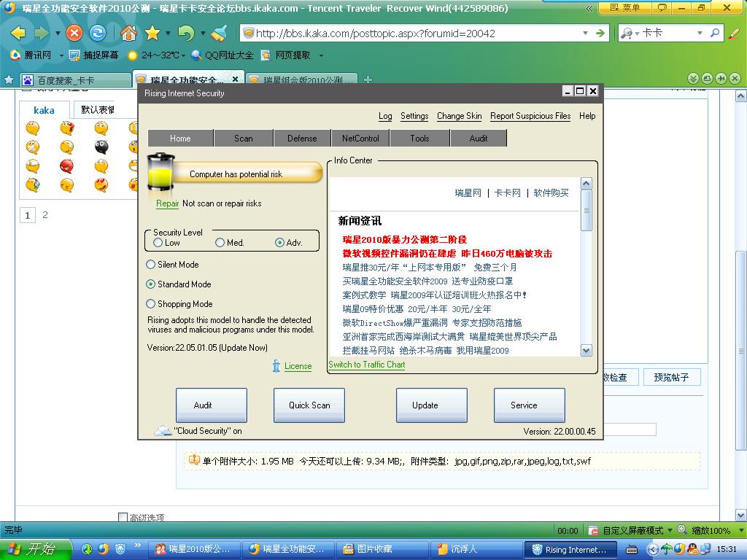The height and width of the screenshot is (560, 747).
Task: Expand the favorites star dropdown arrow
Action: point(168,34)
